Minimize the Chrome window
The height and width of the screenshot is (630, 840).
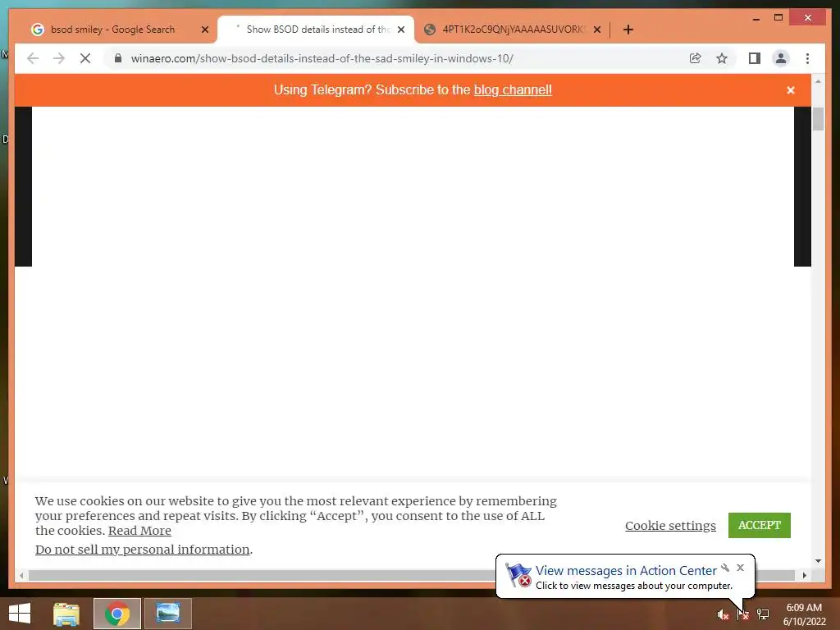click(756, 18)
